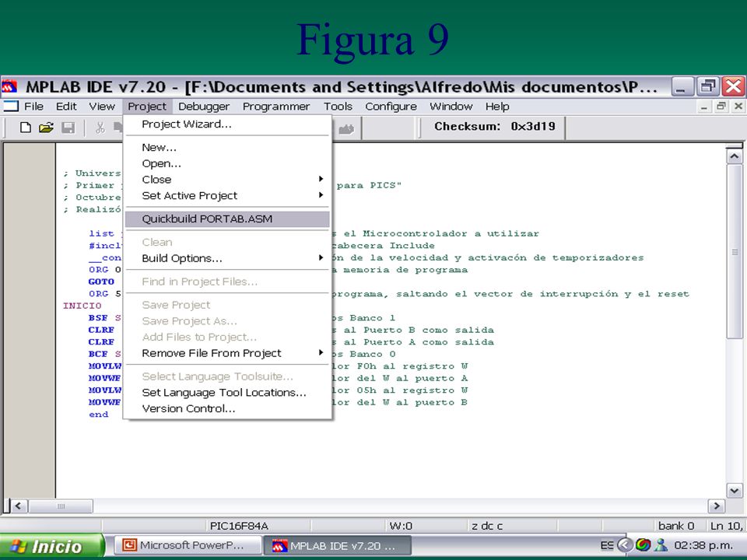Click the PIC16F84A device status field
This screenshot has width=747, height=560.
point(239,527)
